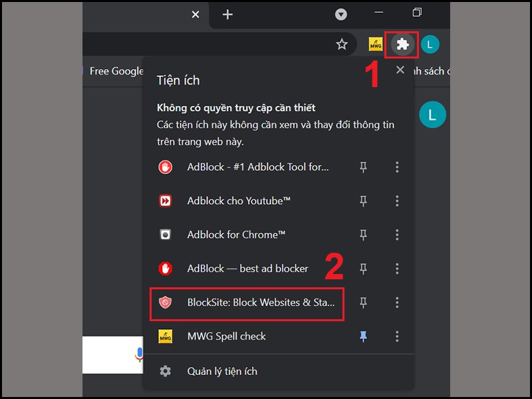The image size is (532, 399).
Task: Click the MWG Spell check entry
Action: pos(226,336)
